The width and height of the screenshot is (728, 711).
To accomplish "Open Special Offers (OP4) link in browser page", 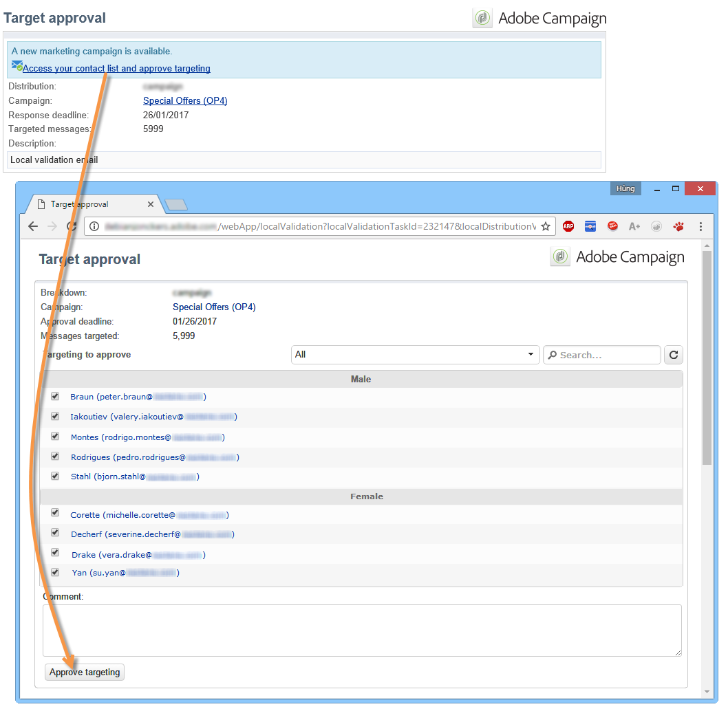I will coord(214,307).
